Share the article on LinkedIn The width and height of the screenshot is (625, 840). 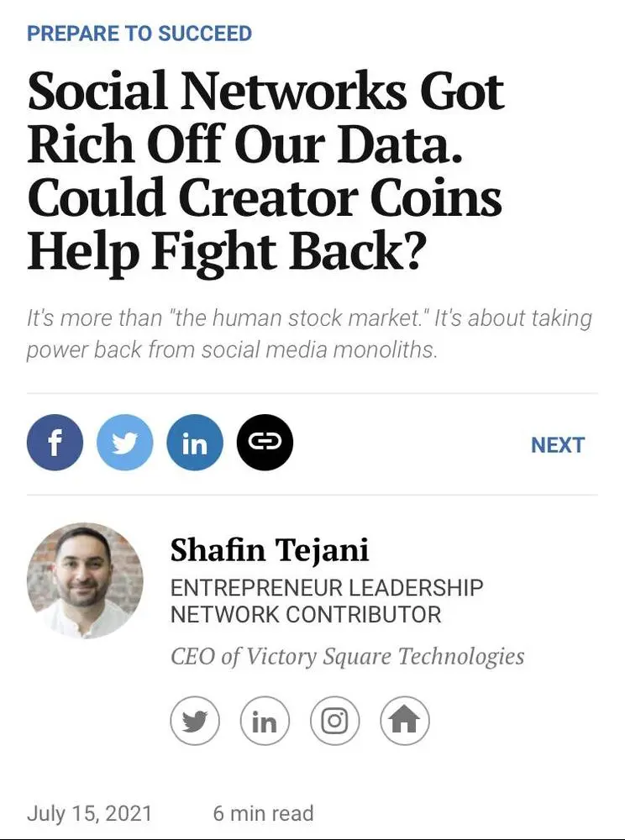195,441
